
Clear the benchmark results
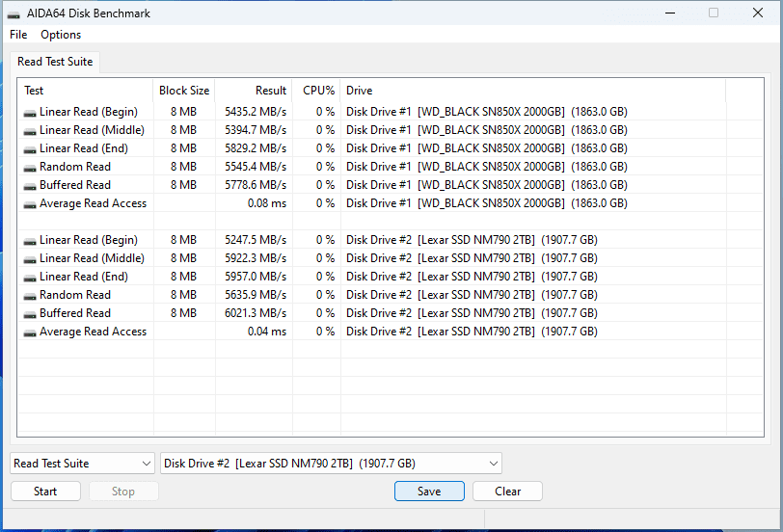coord(507,492)
